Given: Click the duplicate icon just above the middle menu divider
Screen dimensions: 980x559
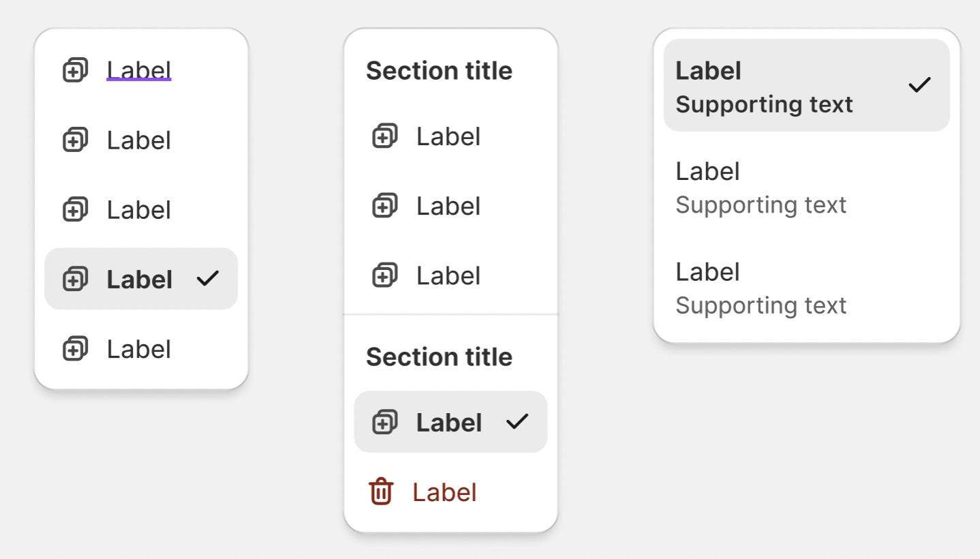Looking at the screenshot, I should point(385,275).
